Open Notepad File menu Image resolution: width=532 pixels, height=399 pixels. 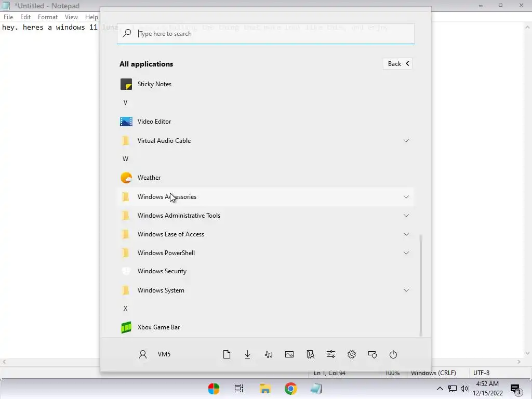(8, 17)
